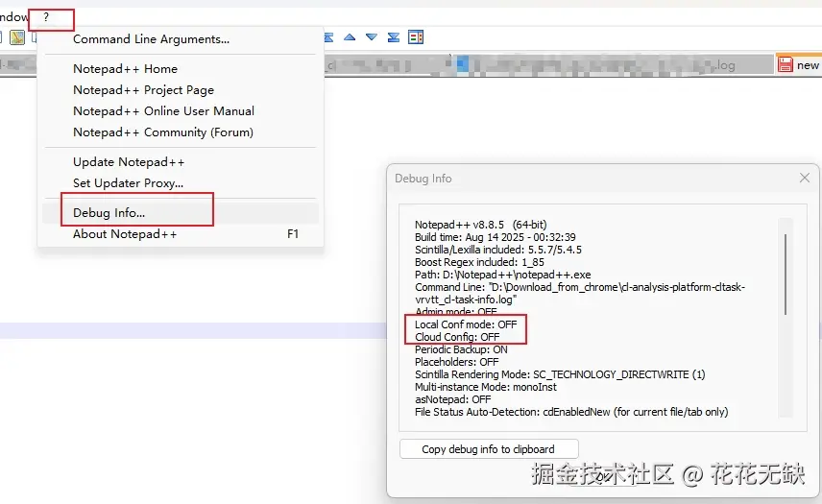822x504 pixels.
Task: Click Copy debug info to clipboard button
Action: coord(489,449)
